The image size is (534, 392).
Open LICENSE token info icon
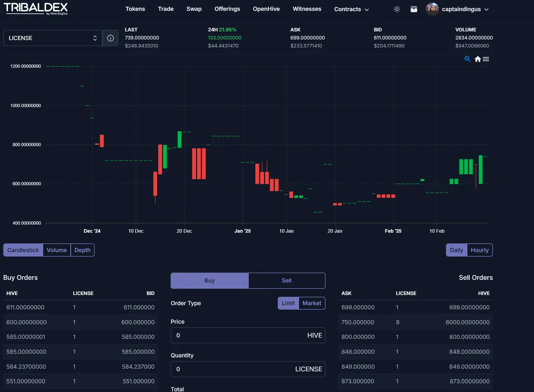pos(111,38)
